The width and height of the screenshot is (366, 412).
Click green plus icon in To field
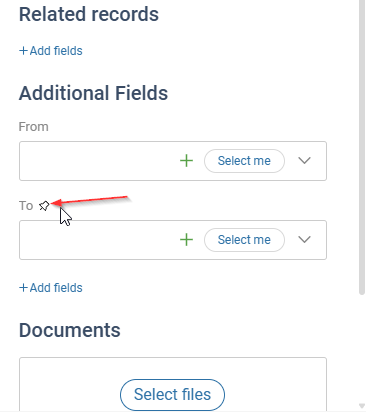pos(186,240)
